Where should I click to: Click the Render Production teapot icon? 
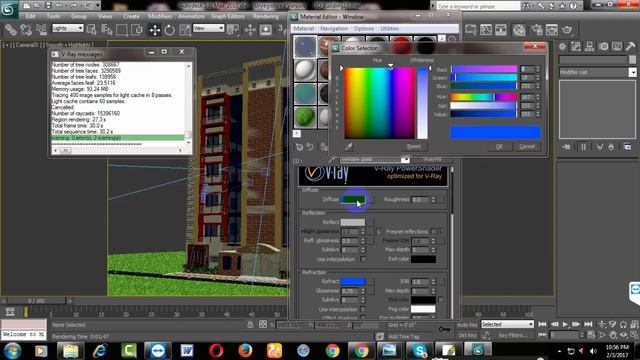click(567, 30)
